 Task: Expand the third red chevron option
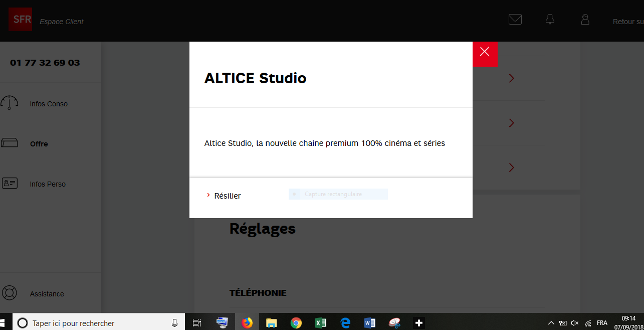tap(511, 168)
